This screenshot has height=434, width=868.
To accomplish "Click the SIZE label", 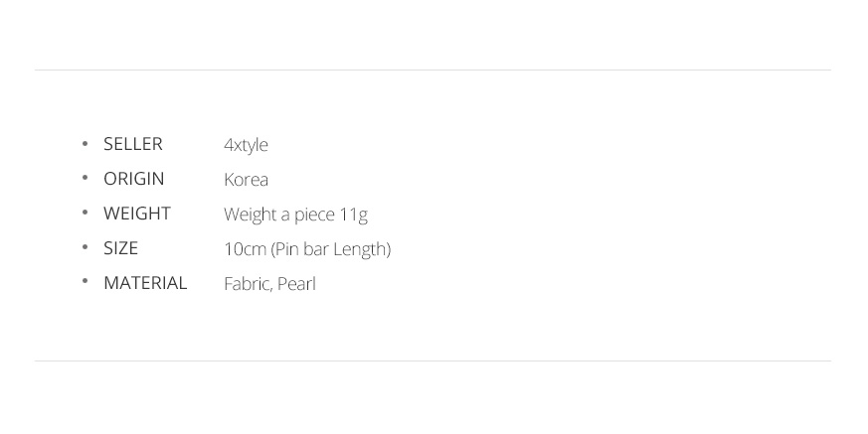I will 120,248.
